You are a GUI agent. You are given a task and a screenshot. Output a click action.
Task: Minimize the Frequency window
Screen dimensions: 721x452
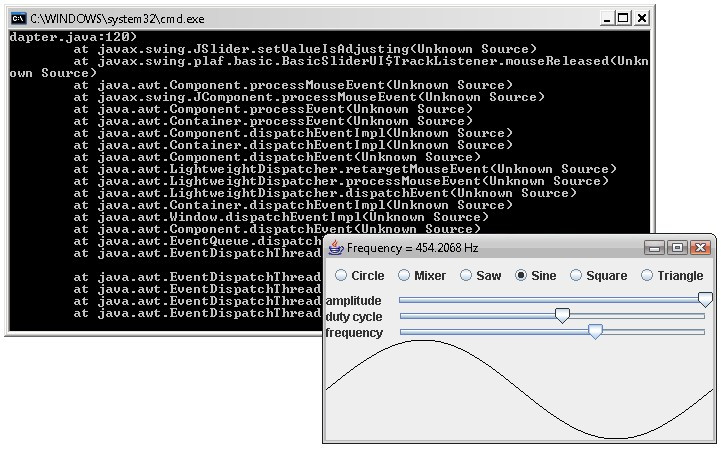(654, 248)
